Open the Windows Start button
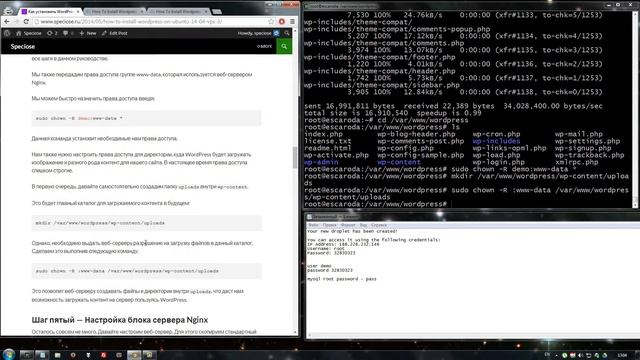Image resolution: width=640 pixels, height=360 pixels. coord(8,354)
